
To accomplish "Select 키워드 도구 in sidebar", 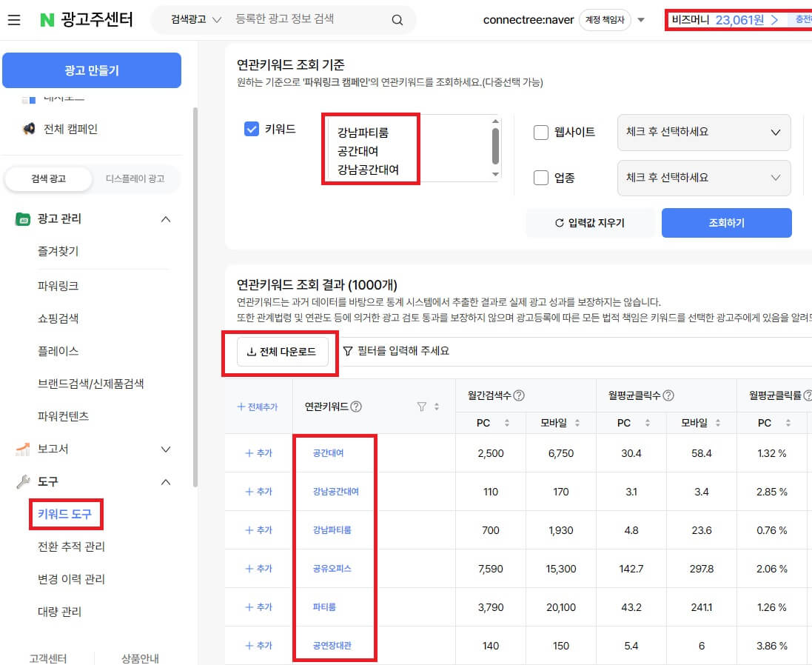I will click(64, 514).
